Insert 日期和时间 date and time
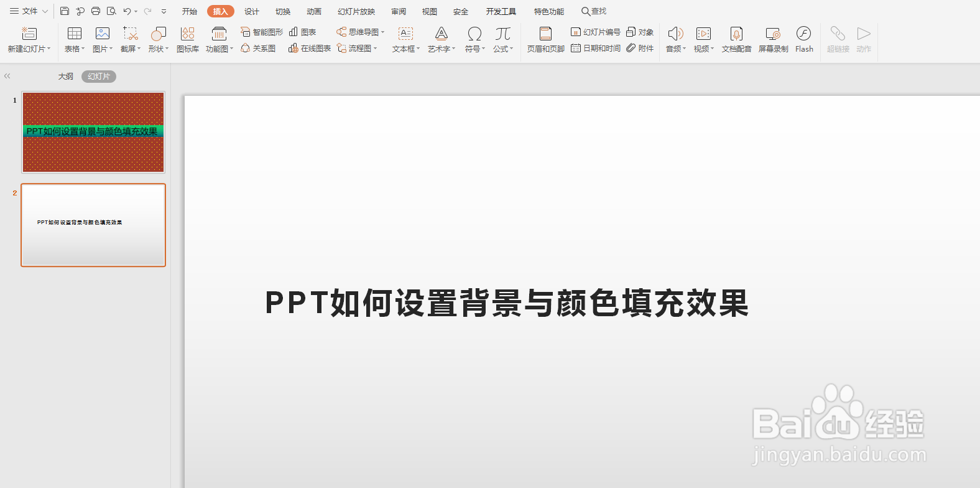This screenshot has height=488, width=980. coord(596,48)
